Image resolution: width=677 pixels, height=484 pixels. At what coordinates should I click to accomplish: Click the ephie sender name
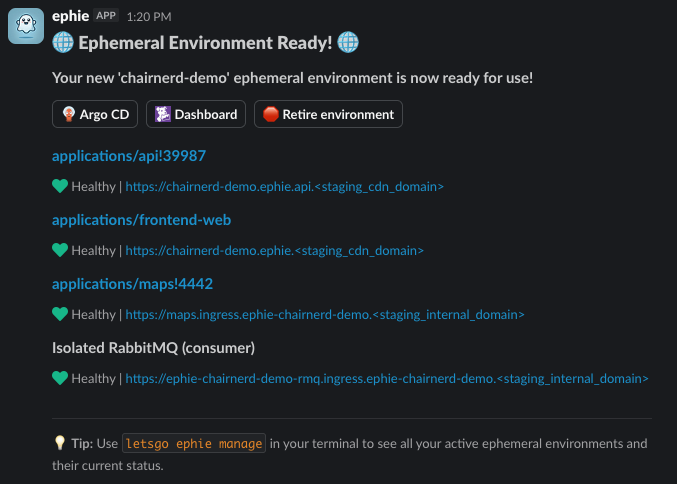coord(70,16)
